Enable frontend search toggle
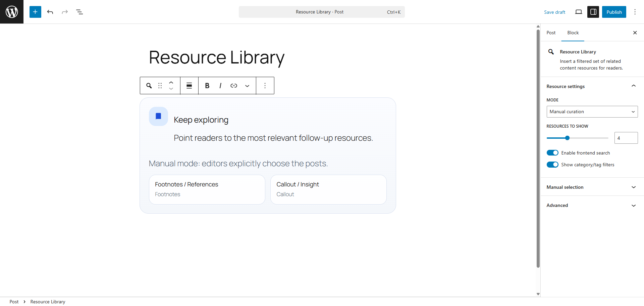Screen dimensions: 644x306 [552, 152]
